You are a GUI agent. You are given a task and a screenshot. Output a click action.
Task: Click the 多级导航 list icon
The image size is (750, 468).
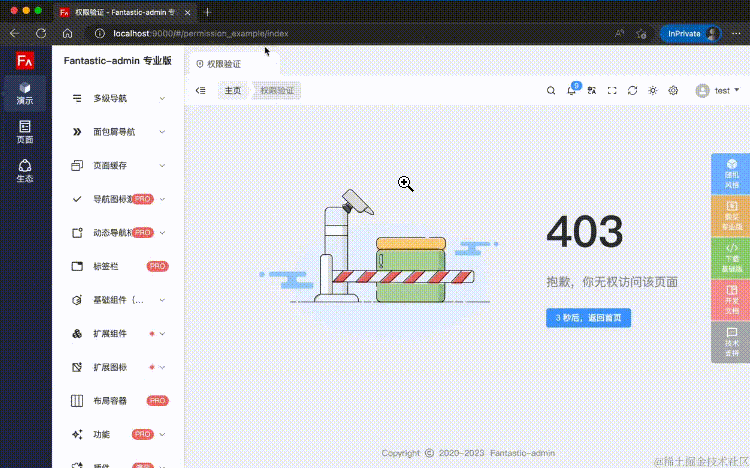pyautogui.click(x=77, y=99)
